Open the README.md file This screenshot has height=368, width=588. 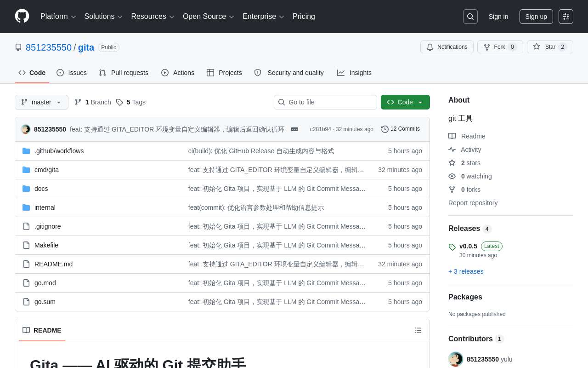(53, 264)
